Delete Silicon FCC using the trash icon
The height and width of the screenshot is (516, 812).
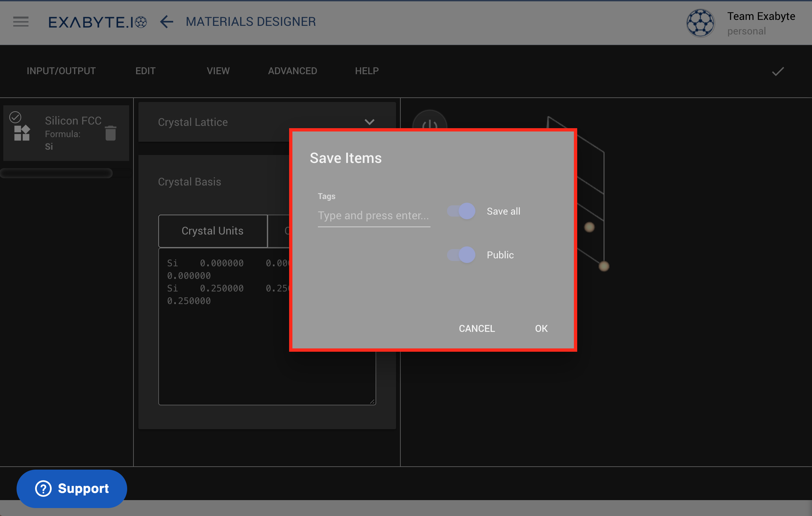[x=111, y=133]
